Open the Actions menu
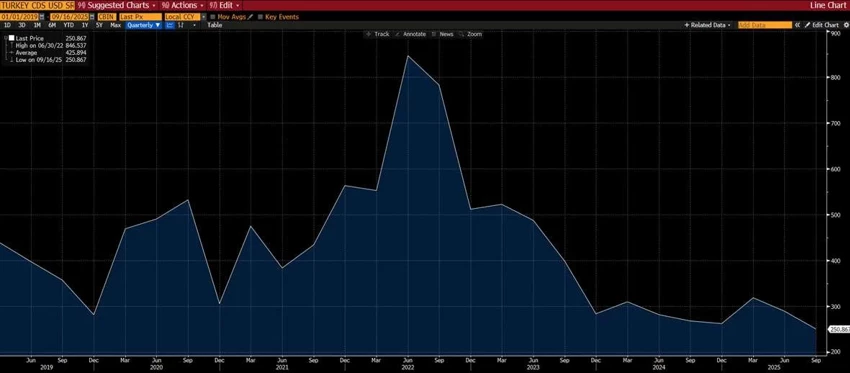850x373 pixels. 182,5
